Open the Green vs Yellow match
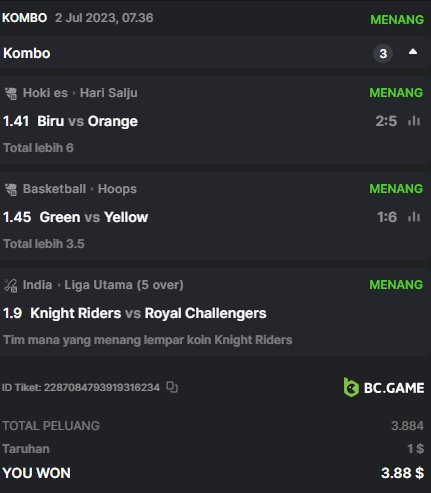The image size is (431, 493). (94, 217)
